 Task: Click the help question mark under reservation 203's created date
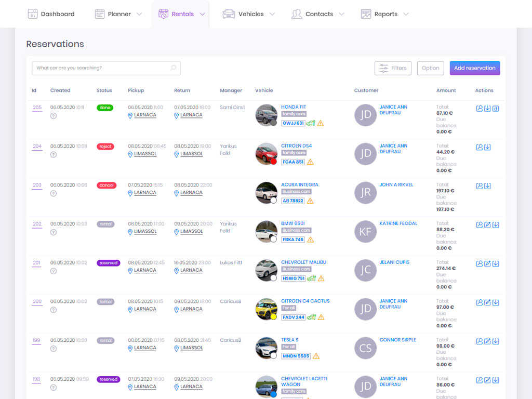(54, 193)
